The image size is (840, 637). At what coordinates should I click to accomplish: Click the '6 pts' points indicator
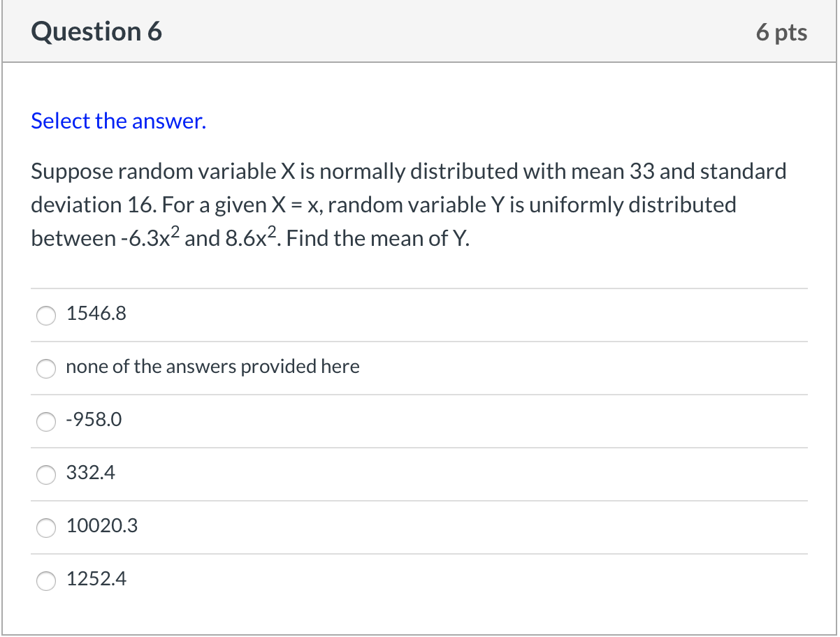(x=781, y=32)
